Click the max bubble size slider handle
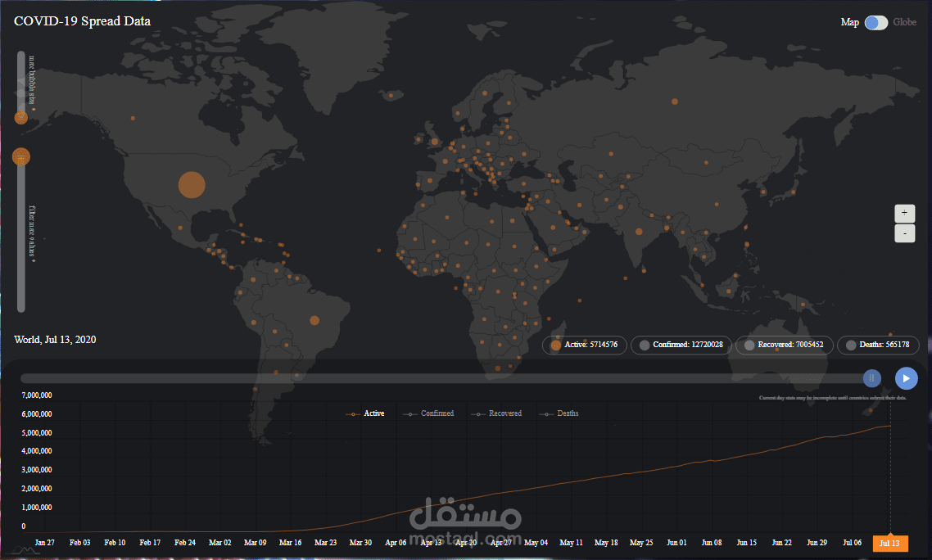Image resolution: width=932 pixels, height=560 pixels. coord(20,117)
